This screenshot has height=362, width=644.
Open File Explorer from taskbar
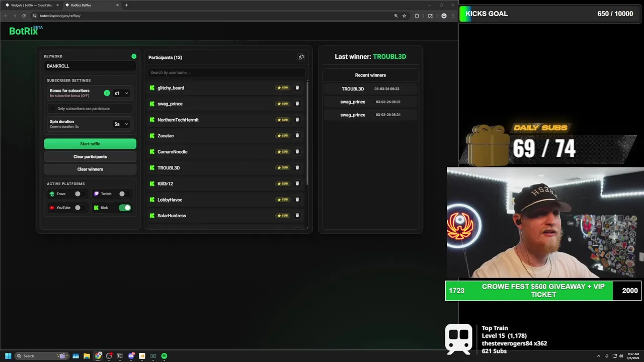87,356
